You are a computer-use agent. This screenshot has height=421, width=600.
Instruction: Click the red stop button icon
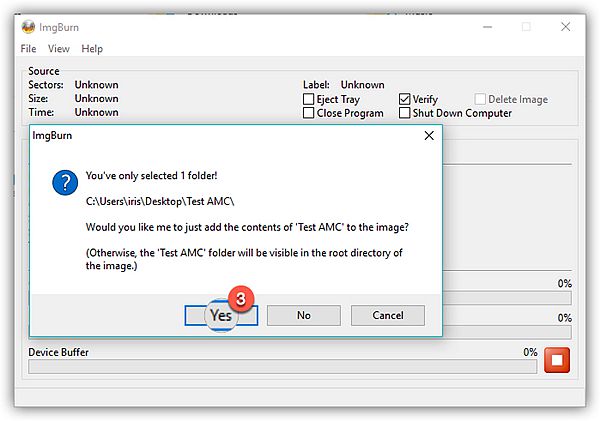pyautogui.click(x=557, y=361)
